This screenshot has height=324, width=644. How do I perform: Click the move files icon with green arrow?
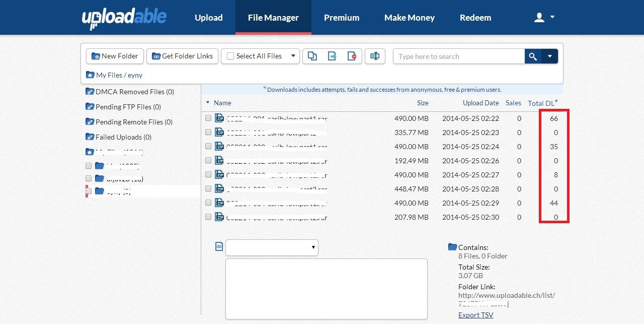[x=332, y=56]
